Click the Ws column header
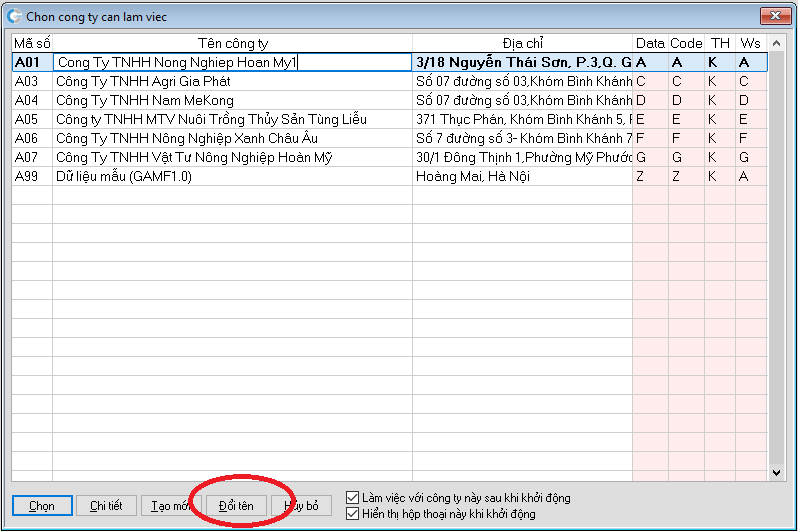Screen dimensions: 798x531 pos(751,43)
